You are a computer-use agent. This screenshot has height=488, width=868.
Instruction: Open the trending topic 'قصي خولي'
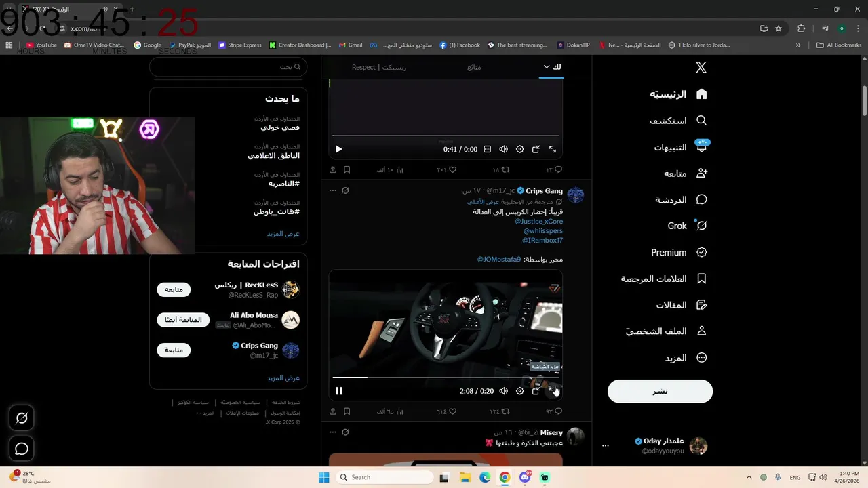280,127
